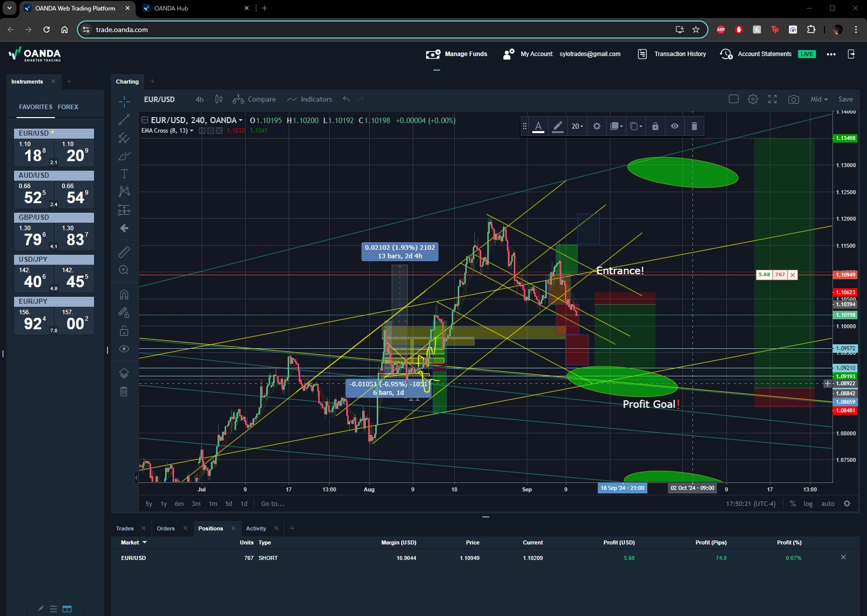Open the Indicators dialog
The height and width of the screenshot is (616, 867).
point(310,99)
